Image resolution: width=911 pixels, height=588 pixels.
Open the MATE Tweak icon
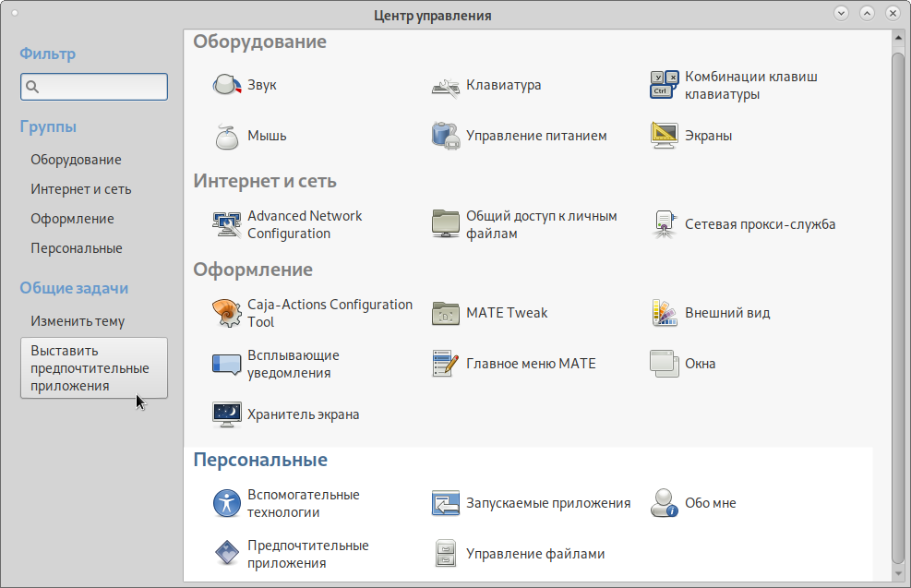[446, 313]
